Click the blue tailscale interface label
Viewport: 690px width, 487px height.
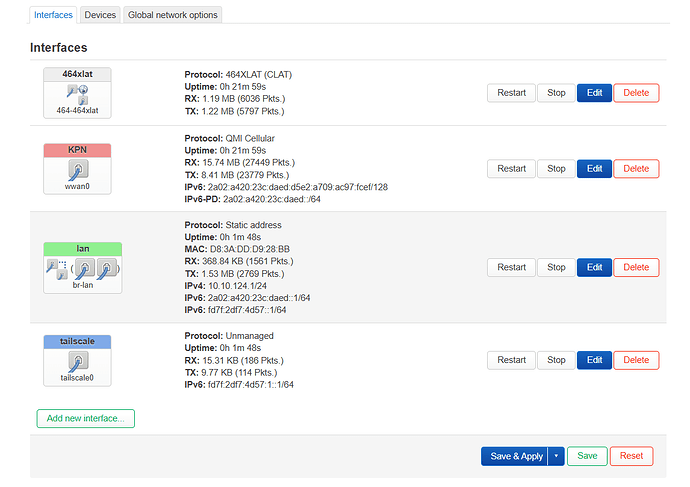tap(77, 342)
